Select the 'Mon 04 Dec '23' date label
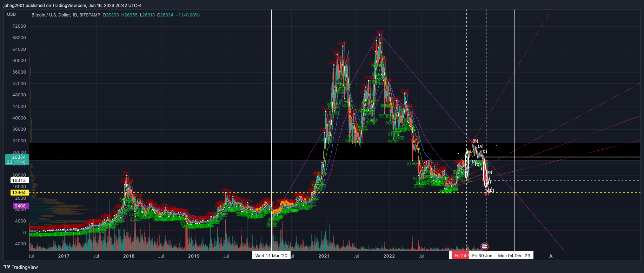Image resolution: width=644 pixels, height=273 pixels. click(514, 256)
